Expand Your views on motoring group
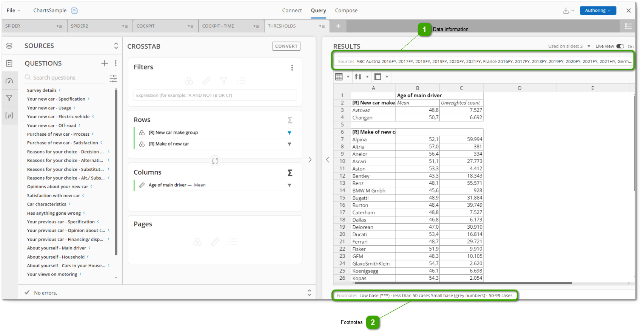Image resolution: width=644 pixels, height=333 pixels. pyautogui.click(x=80, y=274)
